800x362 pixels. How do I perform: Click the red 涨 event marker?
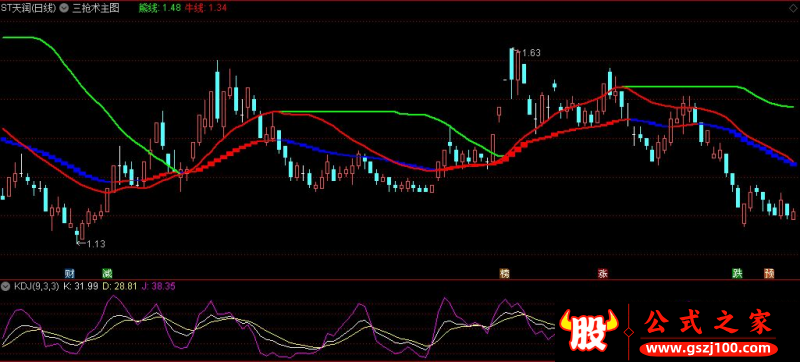[x=603, y=273]
